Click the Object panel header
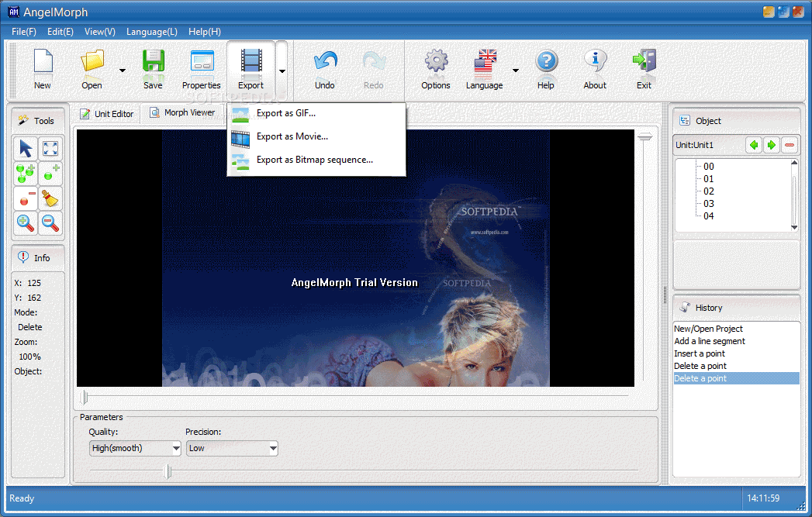This screenshot has height=517, width=812. [x=737, y=121]
